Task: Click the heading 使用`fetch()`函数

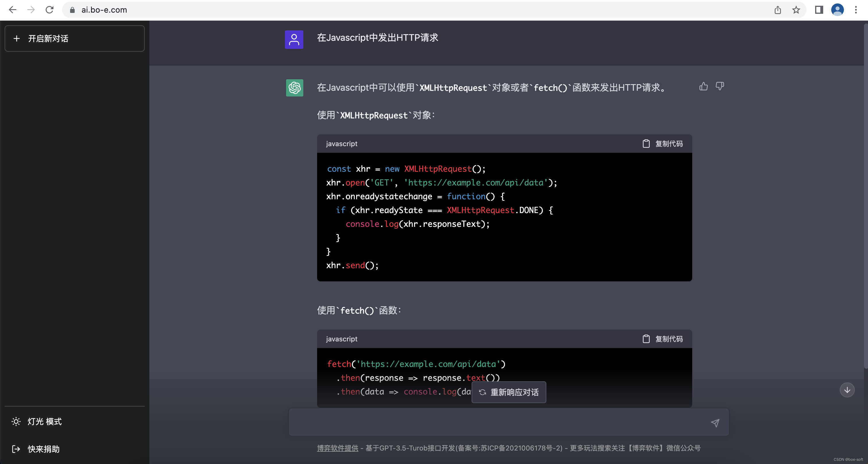Action: coord(359,310)
